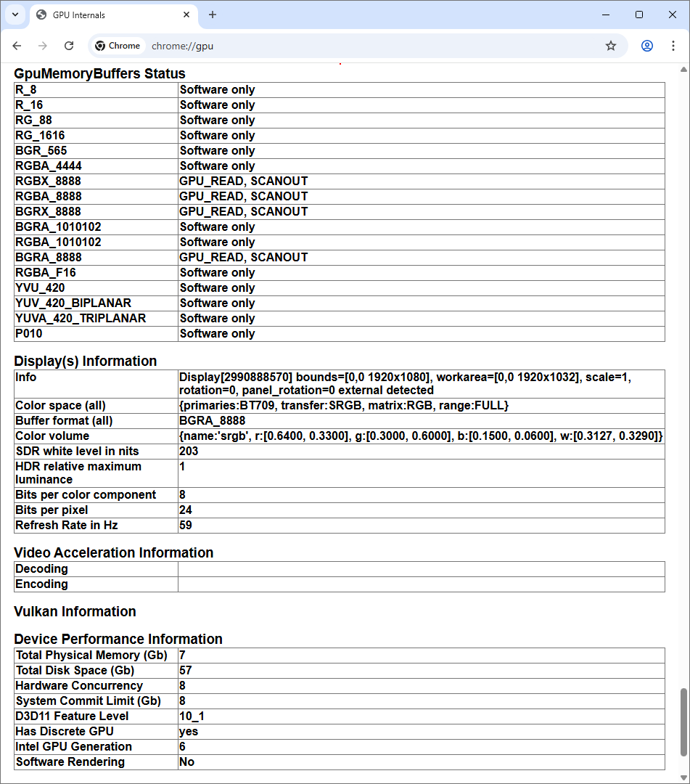
Task: Click the Video Acceleration Information heading
Action: point(114,552)
